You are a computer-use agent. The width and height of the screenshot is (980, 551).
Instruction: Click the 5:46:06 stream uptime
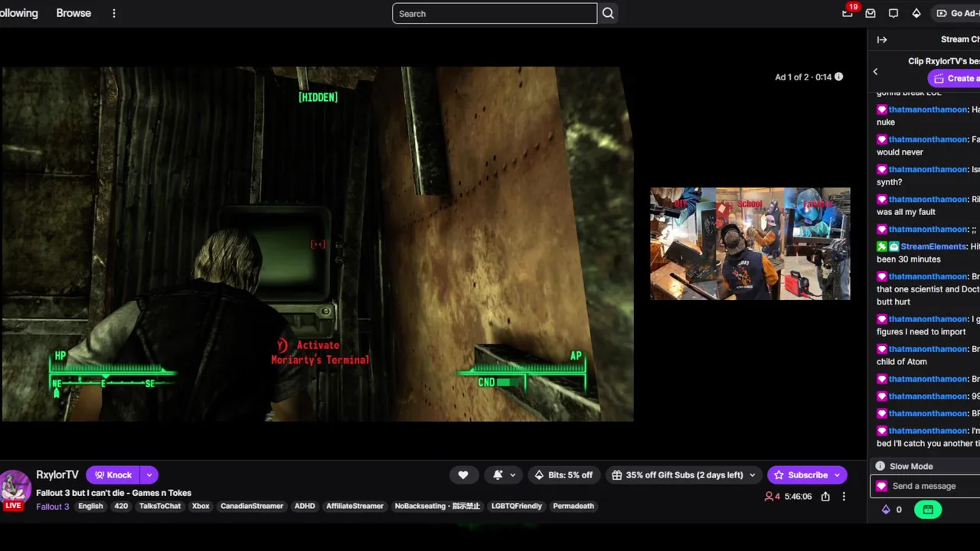[x=798, y=497]
